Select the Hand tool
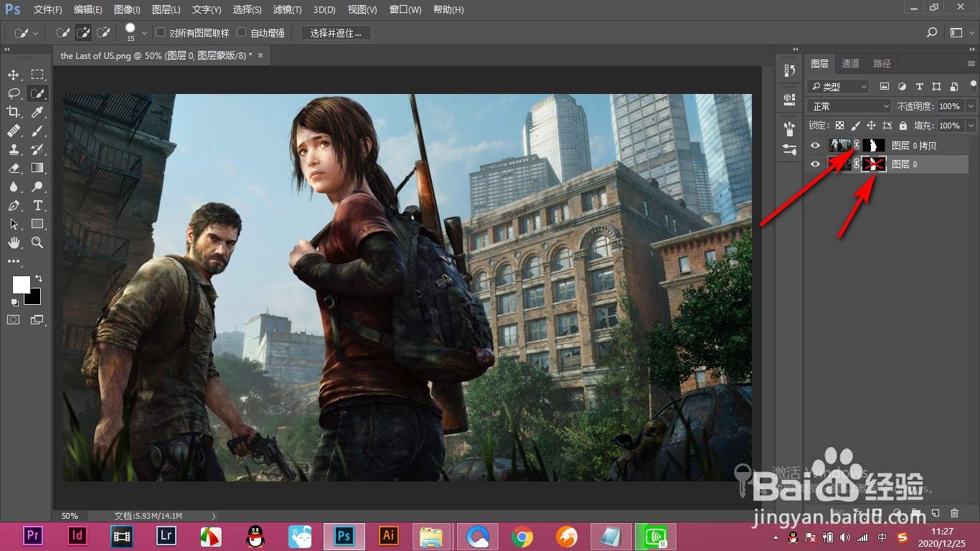The height and width of the screenshot is (551, 980). point(14,242)
